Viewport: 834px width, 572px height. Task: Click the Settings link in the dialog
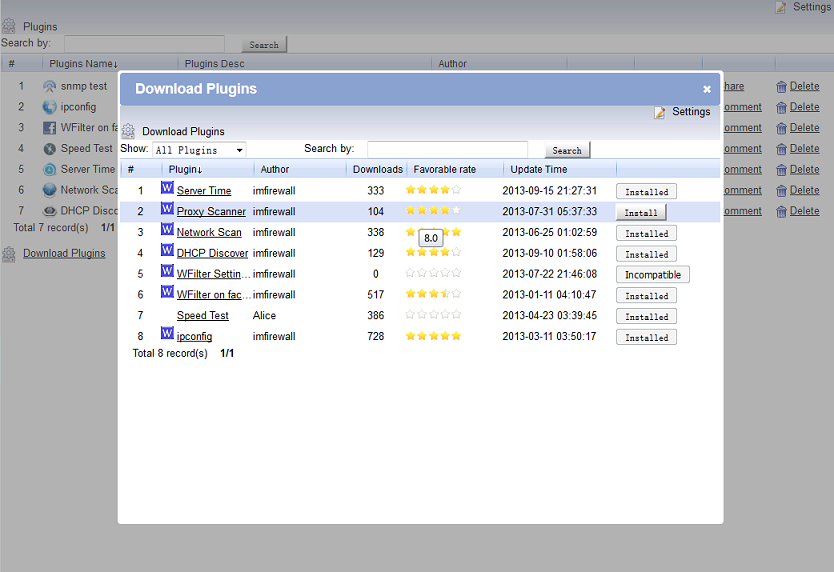pos(691,112)
